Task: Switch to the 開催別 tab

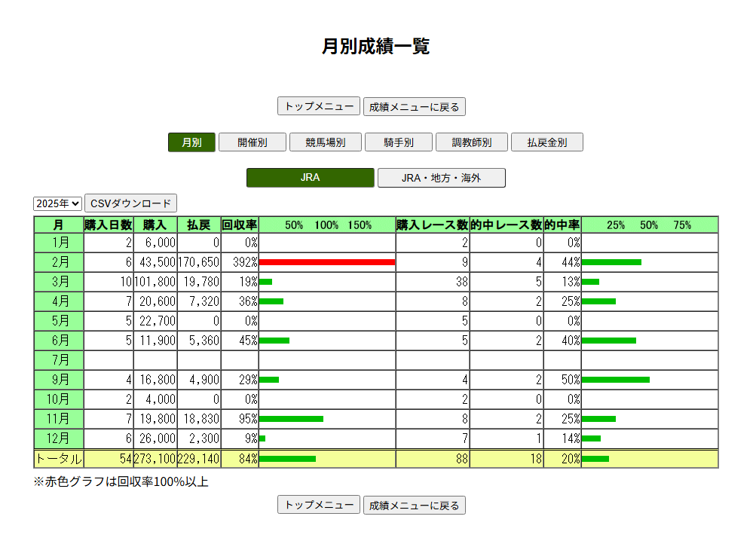Action: [x=252, y=142]
